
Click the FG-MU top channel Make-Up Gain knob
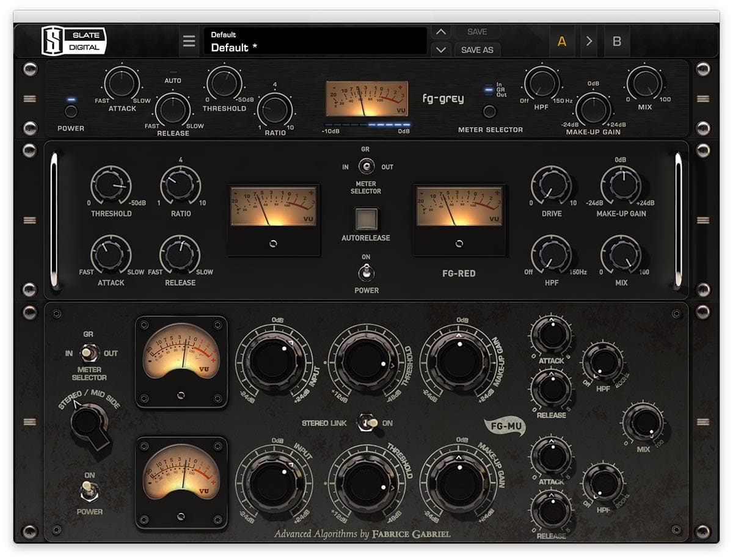click(x=458, y=363)
